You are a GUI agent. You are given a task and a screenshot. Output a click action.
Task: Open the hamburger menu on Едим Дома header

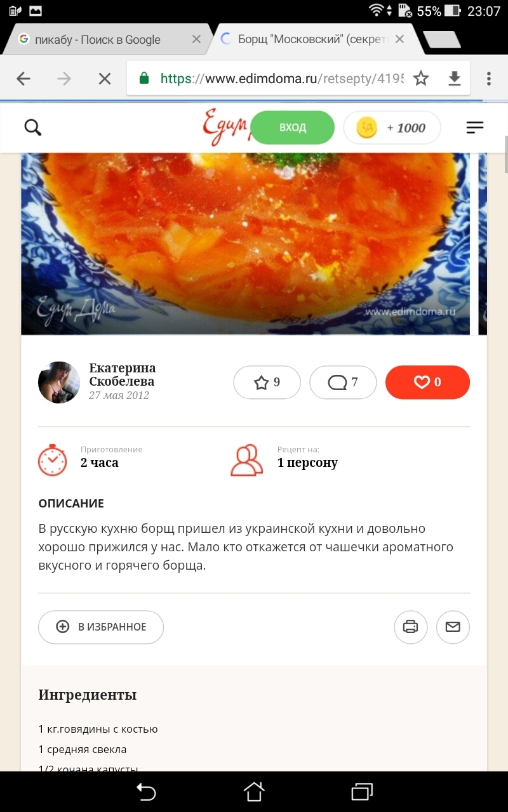[x=475, y=128]
